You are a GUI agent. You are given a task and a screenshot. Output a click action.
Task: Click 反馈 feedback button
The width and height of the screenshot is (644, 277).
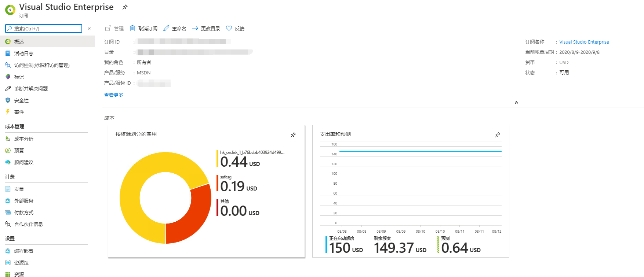[x=235, y=29]
